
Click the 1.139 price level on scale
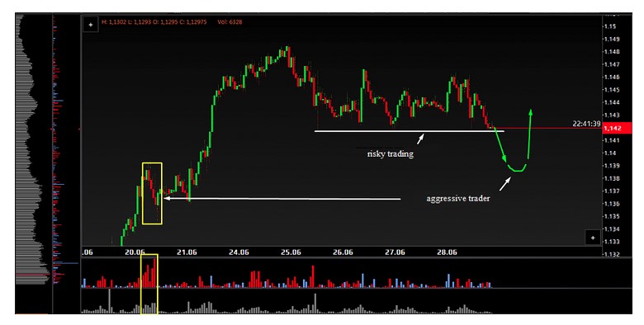tap(612, 166)
